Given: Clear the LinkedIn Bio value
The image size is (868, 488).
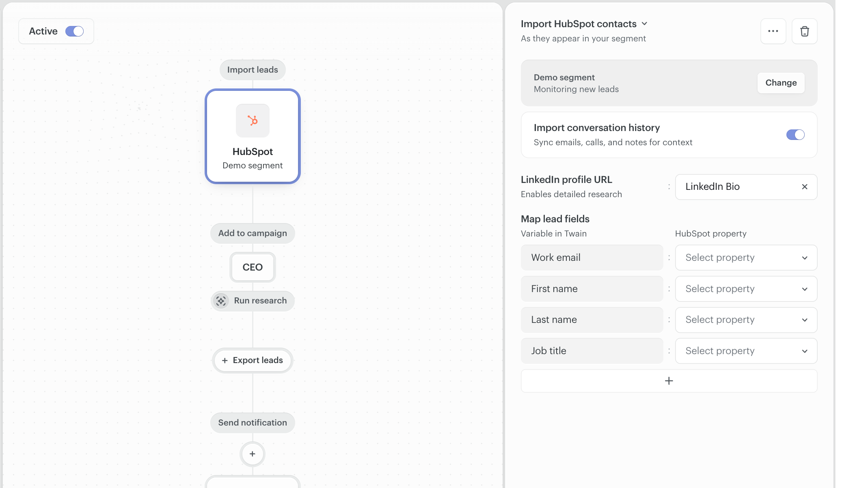Looking at the screenshot, I should pyautogui.click(x=804, y=187).
